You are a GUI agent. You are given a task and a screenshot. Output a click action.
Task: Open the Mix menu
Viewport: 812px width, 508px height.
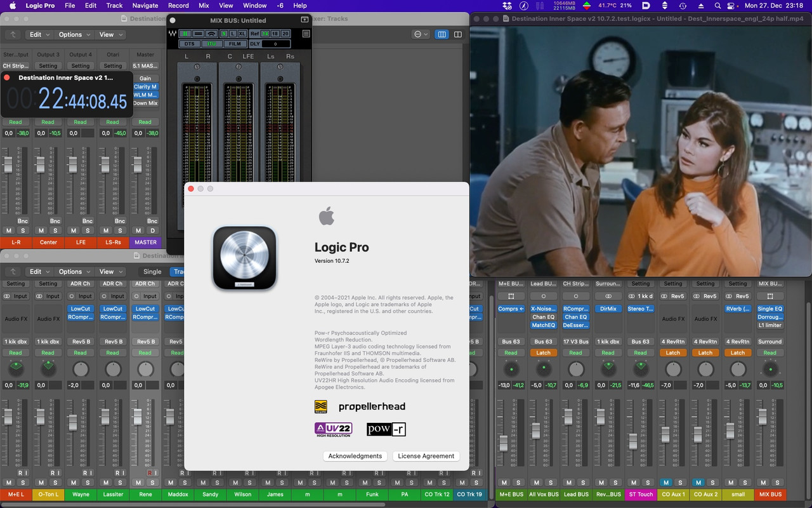(x=204, y=5)
